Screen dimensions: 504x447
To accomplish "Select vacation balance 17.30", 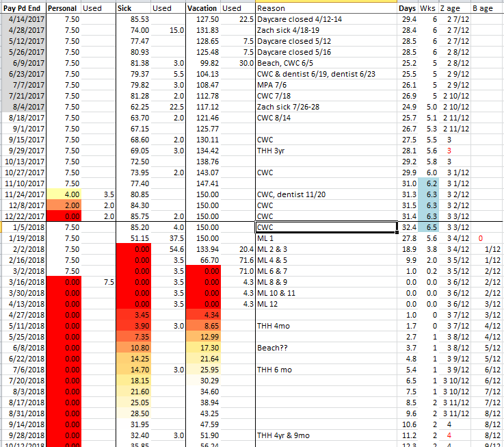I will click(203, 348).
